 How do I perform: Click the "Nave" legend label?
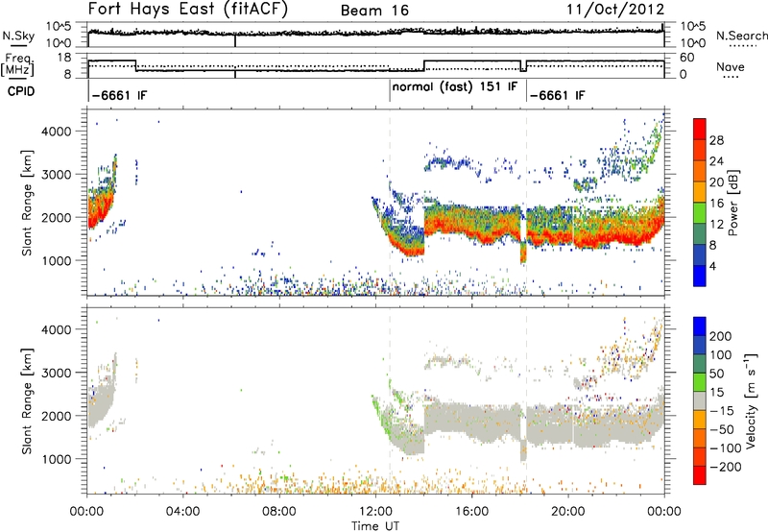[731, 66]
